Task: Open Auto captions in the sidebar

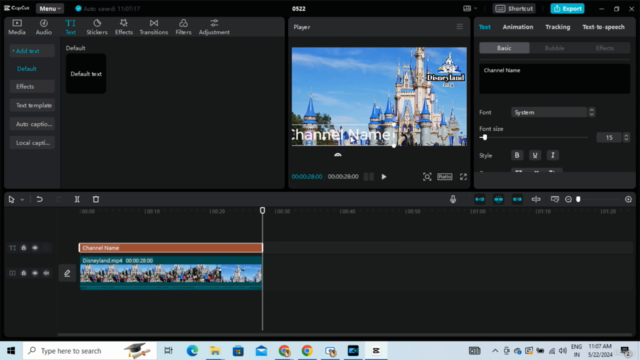Action: click(32, 124)
